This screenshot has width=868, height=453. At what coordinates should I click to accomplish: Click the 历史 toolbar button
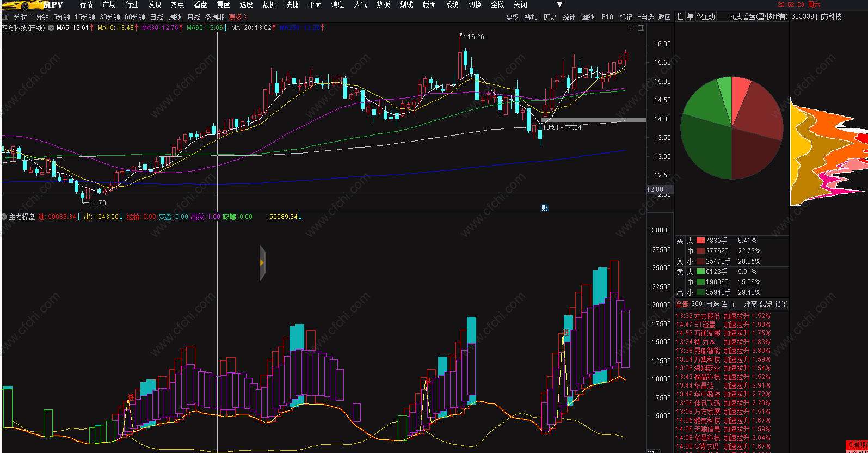[550, 17]
